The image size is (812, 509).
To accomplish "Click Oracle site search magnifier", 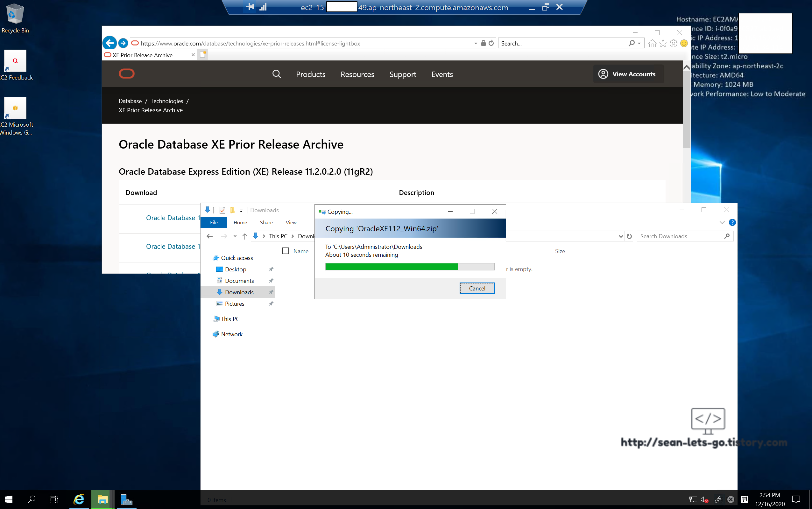I will tap(277, 74).
